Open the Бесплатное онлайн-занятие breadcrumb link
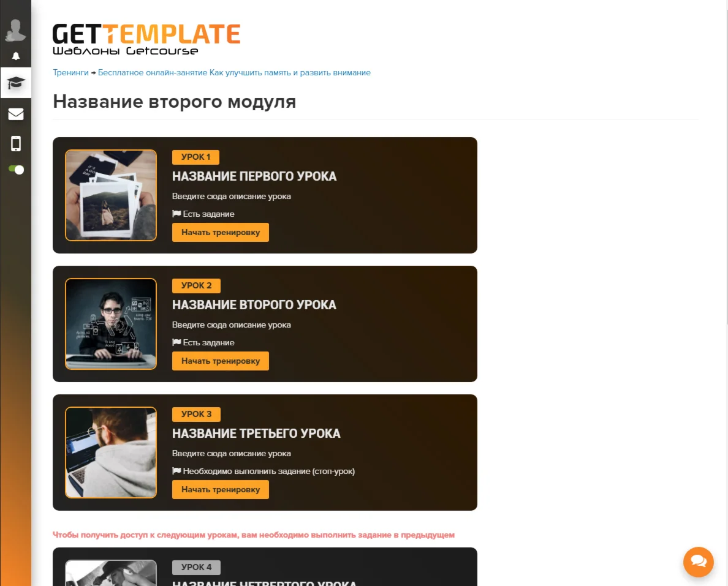Viewport: 728px width, 586px height. [x=234, y=73]
